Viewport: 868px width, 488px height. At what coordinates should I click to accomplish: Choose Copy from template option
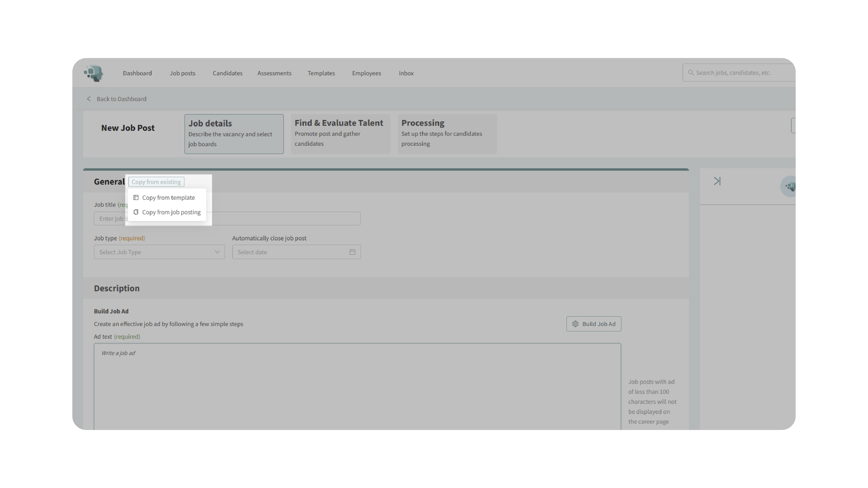tap(168, 198)
